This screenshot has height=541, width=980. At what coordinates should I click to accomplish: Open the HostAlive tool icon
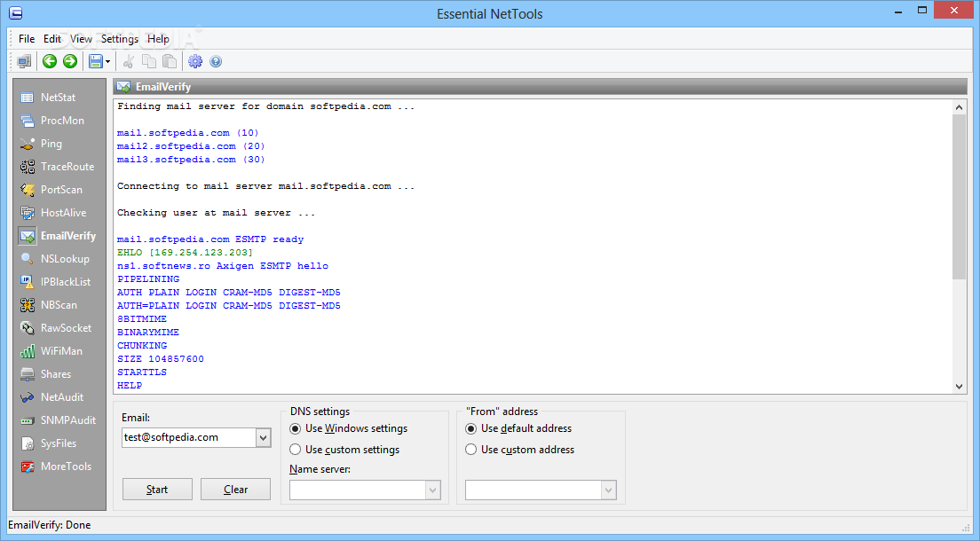pyautogui.click(x=28, y=213)
